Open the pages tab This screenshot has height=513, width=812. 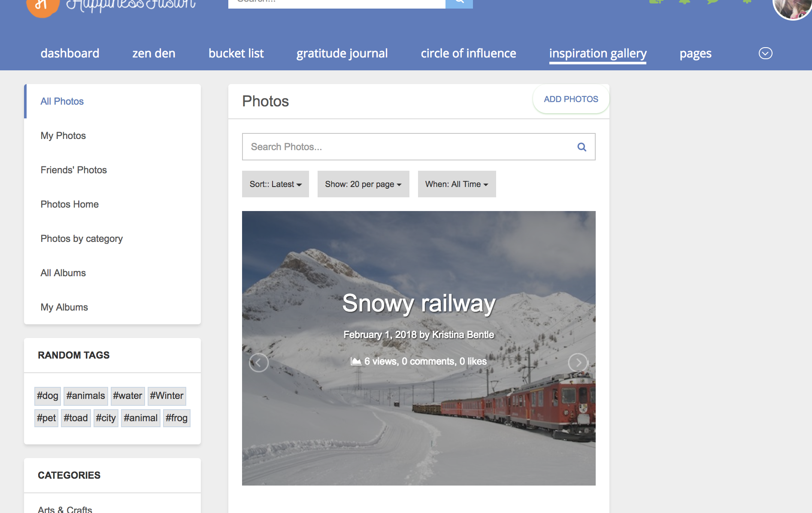pyautogui.click(x=696, y=53)
